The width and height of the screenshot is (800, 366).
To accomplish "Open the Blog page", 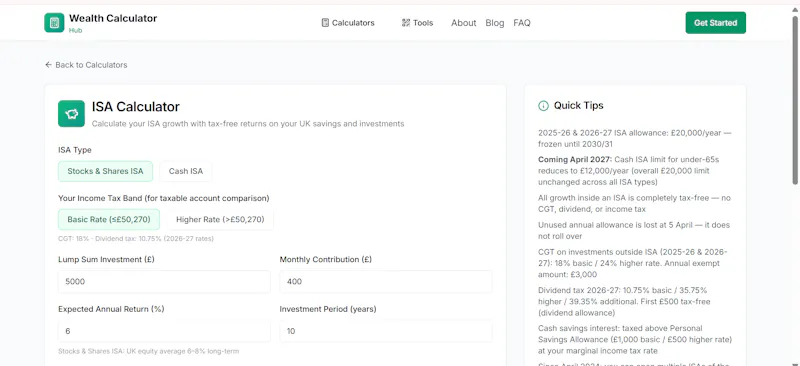I will 494,23.
